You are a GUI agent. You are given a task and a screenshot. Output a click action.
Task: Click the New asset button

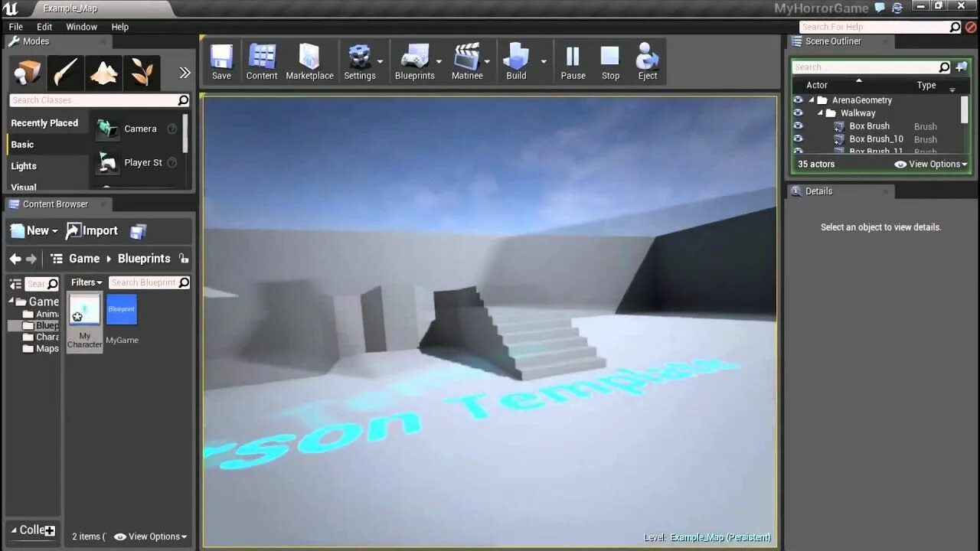point(34,230)
